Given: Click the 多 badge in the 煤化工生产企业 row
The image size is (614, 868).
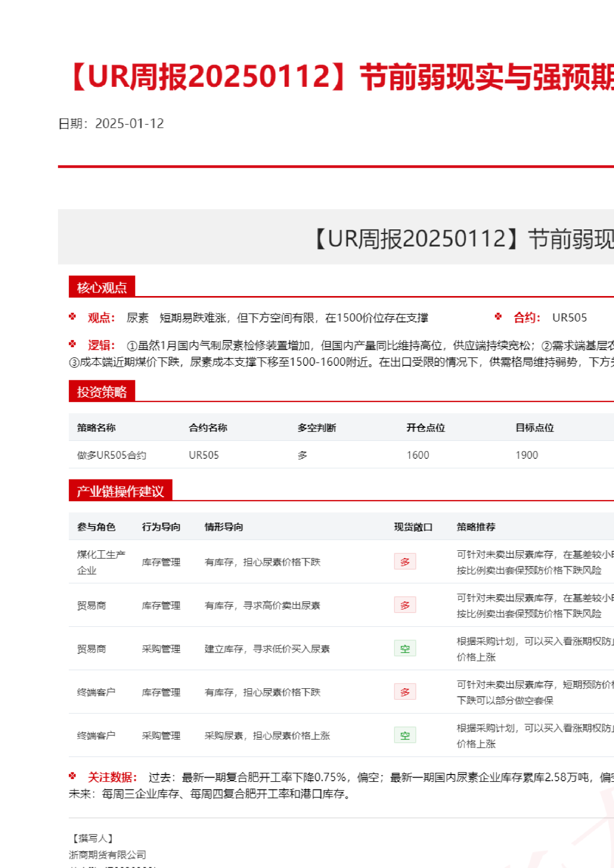Looking at the screenshot, I should [405, 562].
